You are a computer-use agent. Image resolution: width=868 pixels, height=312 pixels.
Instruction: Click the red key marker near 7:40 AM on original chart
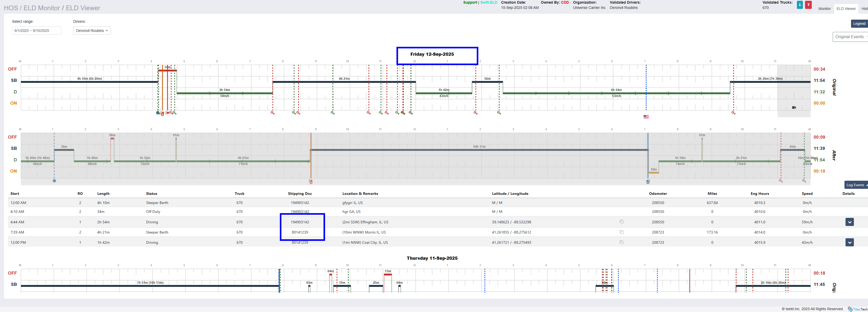273,112
